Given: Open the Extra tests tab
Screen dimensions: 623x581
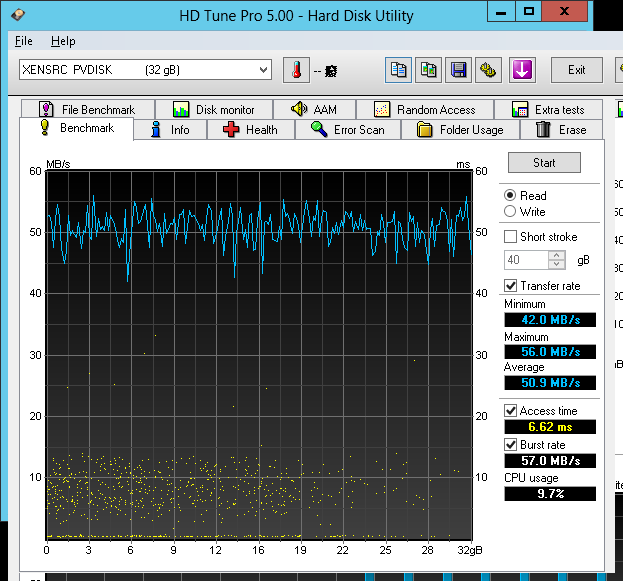Looking at the screenshot, I should pyautogui.click(x=548, y=109).
